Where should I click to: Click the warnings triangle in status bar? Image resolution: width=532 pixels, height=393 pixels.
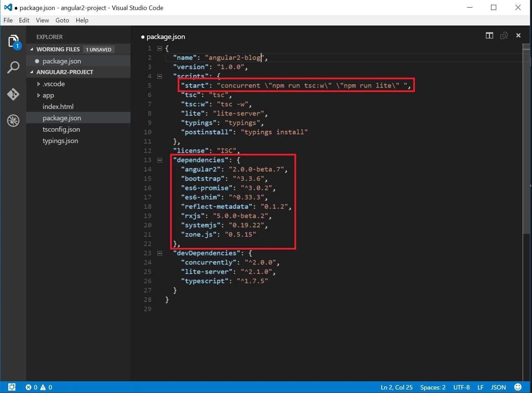(43, 387)
